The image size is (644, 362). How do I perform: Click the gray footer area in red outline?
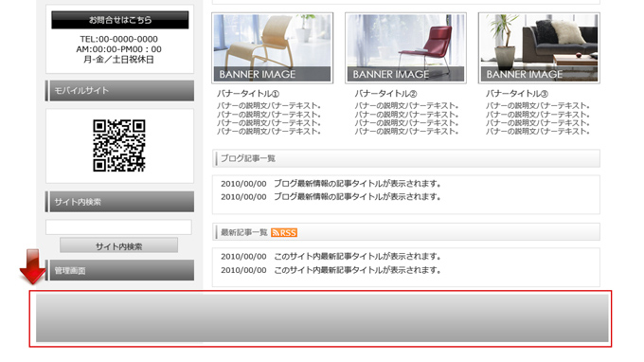(x=322, y=318)
